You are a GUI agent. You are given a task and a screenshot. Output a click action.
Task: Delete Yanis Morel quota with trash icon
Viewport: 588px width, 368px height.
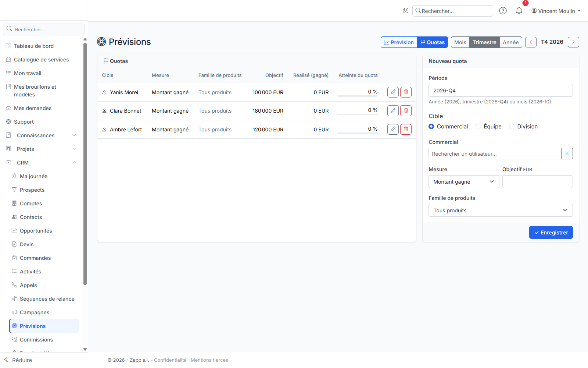(406, 92)
